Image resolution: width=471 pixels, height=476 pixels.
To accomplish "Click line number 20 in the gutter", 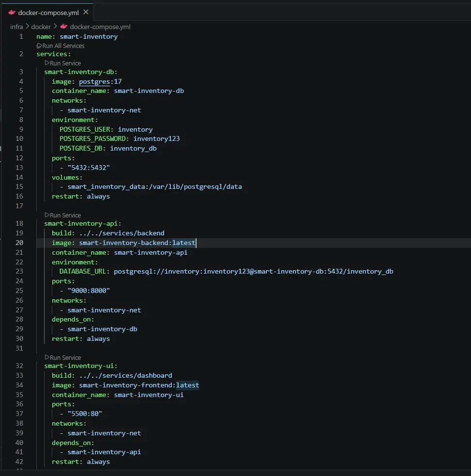I will (x=18, y=243).
